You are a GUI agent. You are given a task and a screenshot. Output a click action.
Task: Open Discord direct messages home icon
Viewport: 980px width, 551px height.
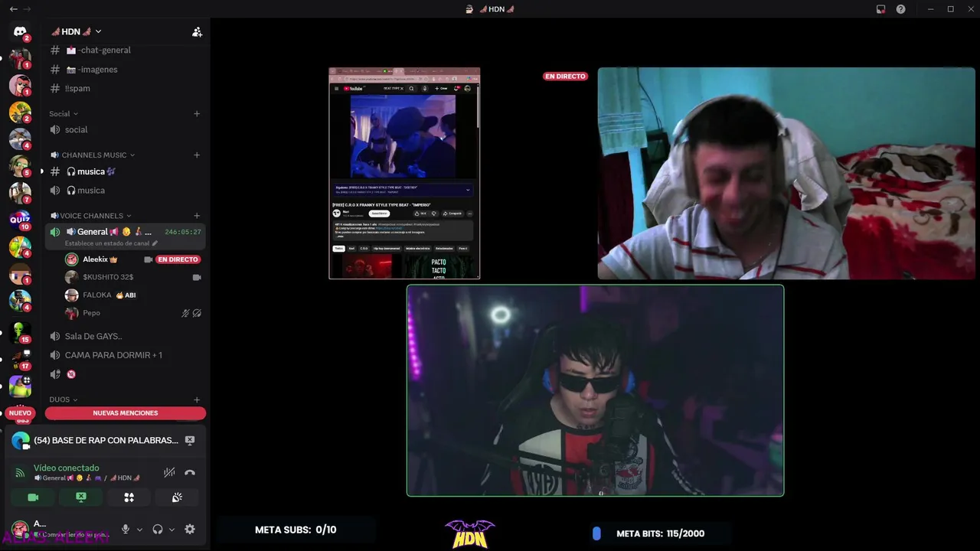pyautogui.click(x=20, y=31)
